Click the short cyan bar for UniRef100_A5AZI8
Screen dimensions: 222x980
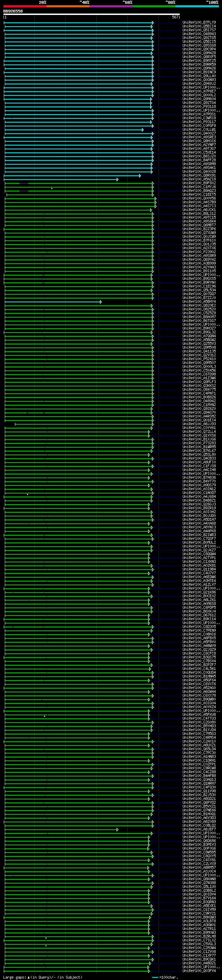[x=61, y=180]
